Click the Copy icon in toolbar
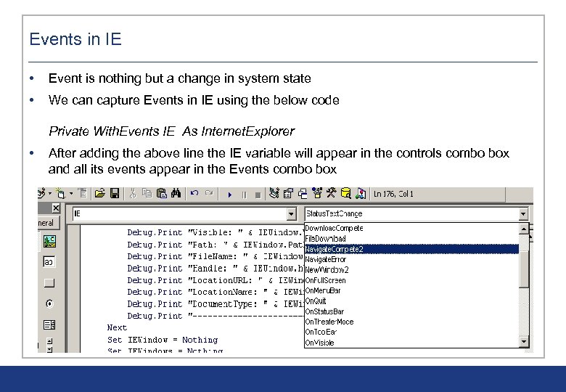The image size is (566, 392). tap(147, 194)
